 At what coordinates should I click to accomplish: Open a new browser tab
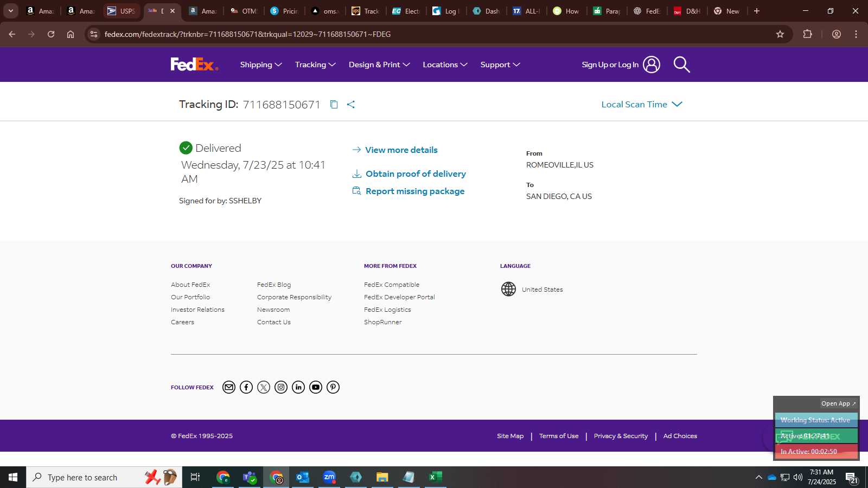pos(757,11)
